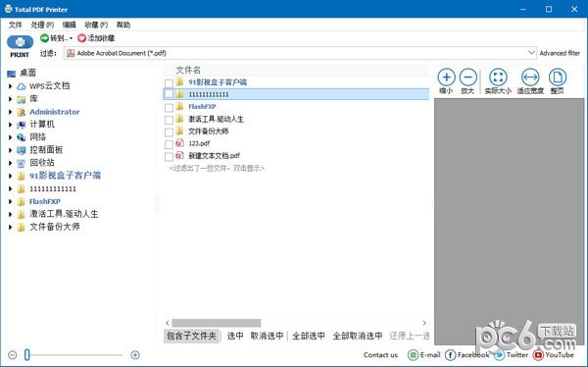Open the 过滤 file type filter dropdown
The image size is (588, 367).
(x=531, y=53)
